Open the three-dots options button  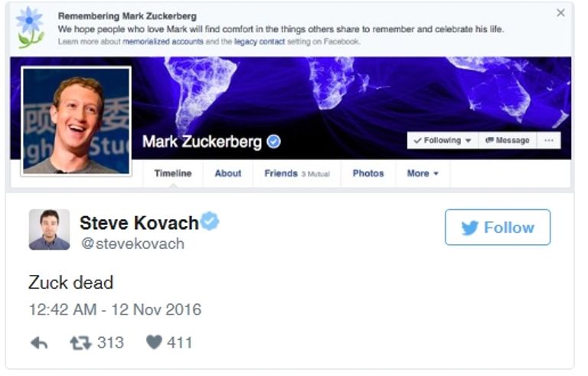pos(547,141)
